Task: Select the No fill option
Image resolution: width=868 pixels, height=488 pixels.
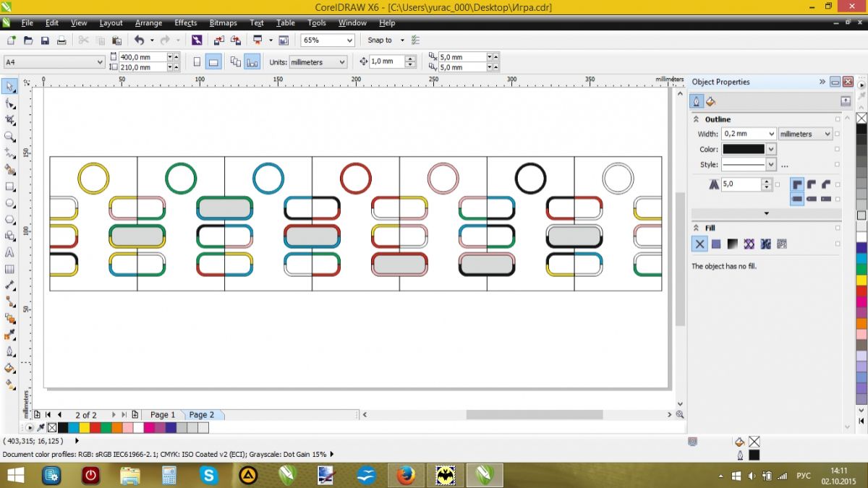Action: click(x=699, y=244)
